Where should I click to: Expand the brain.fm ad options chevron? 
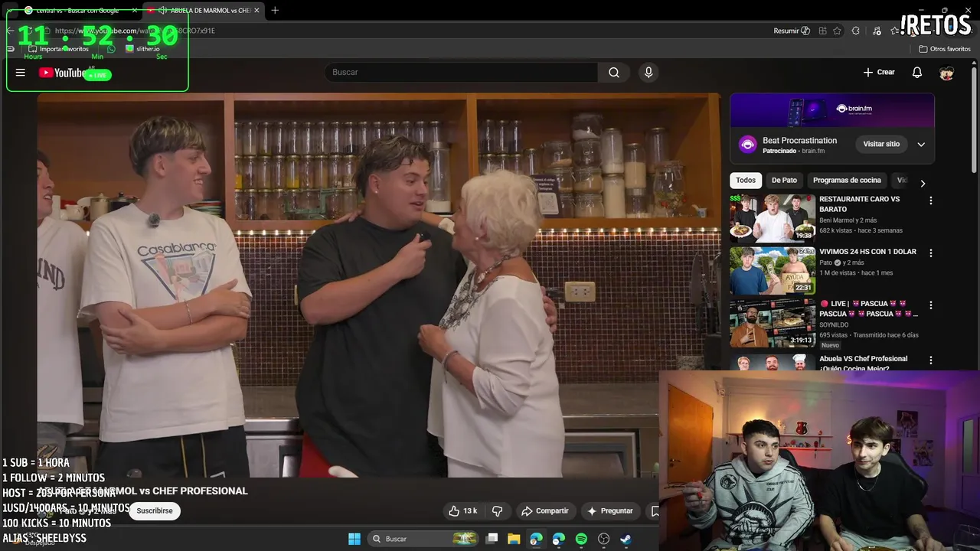tap(921, 144)
